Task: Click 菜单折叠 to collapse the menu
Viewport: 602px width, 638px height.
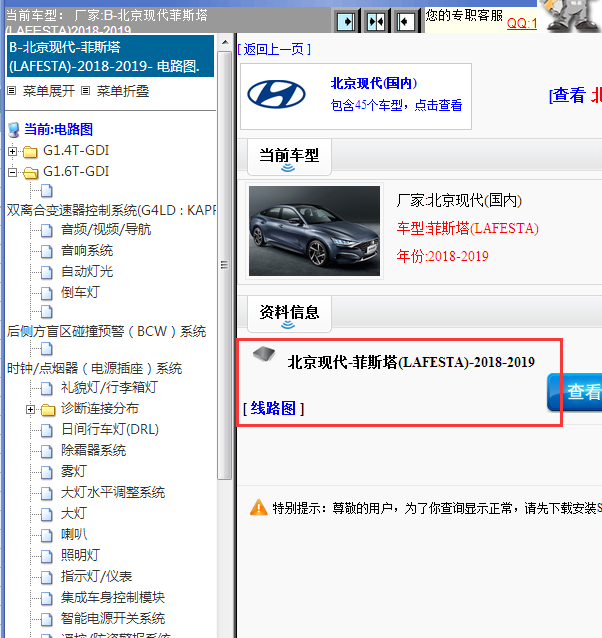Action: pyautogui.click(x=122, y=91)
